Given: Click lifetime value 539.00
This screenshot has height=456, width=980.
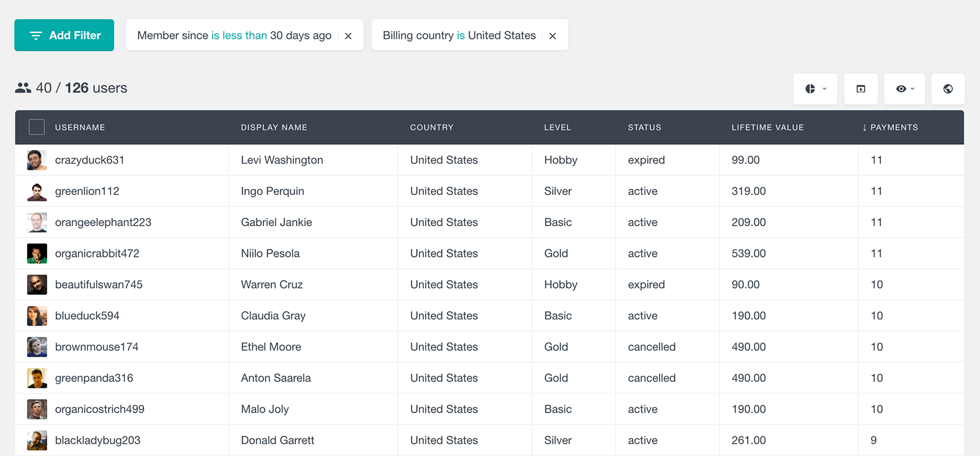Looking at the screenshot, I should tap(748, 254).
